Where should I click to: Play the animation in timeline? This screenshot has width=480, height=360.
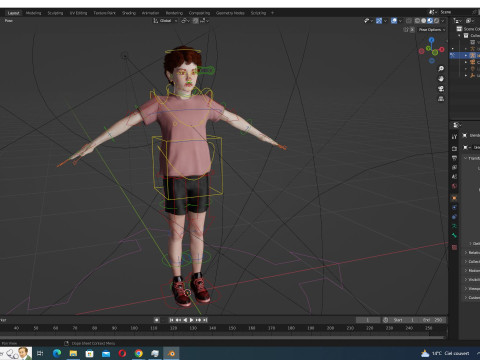(191, 320)
